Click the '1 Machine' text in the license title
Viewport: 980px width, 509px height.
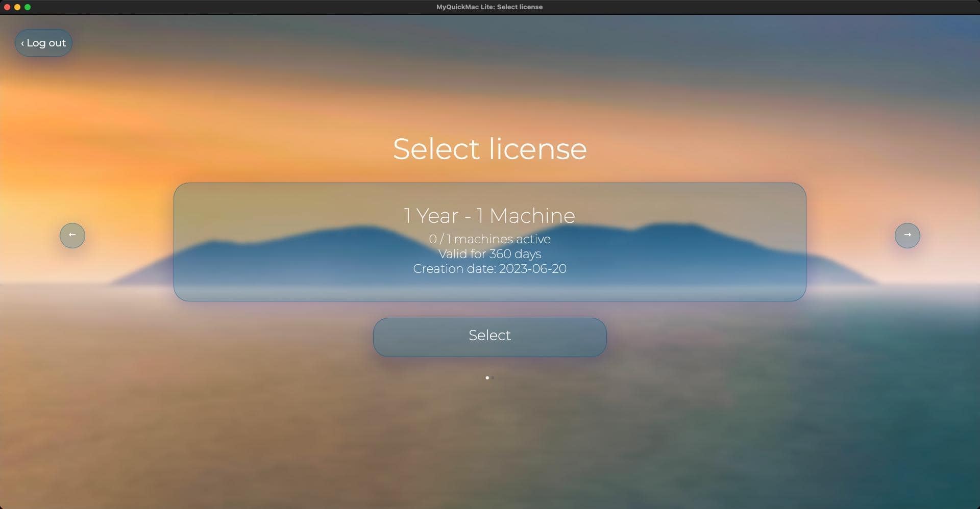pyautogui.click(x=526, y=216)
